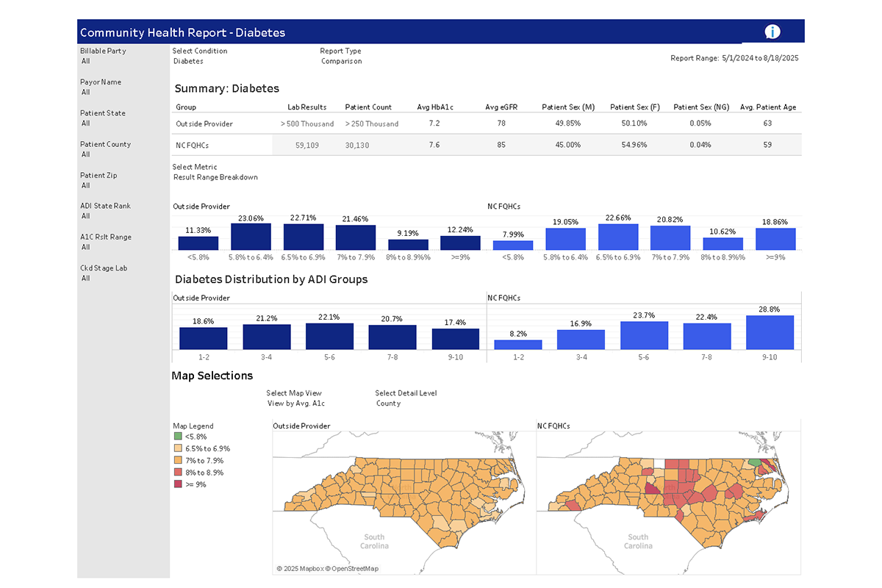Change the Select Detail Level from County
Image resolution: width=882 pixels, height=588 pixels.
coord(388,403)
